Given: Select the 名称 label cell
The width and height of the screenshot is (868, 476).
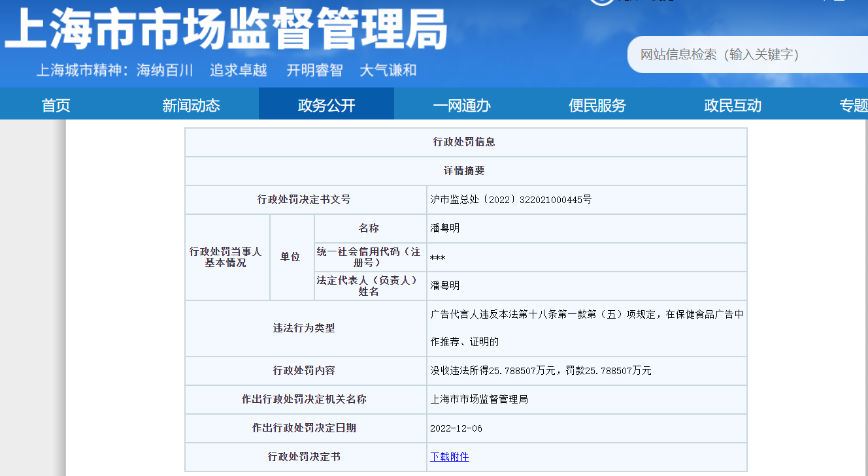Looking at the screenshot, I should point(370,228).
